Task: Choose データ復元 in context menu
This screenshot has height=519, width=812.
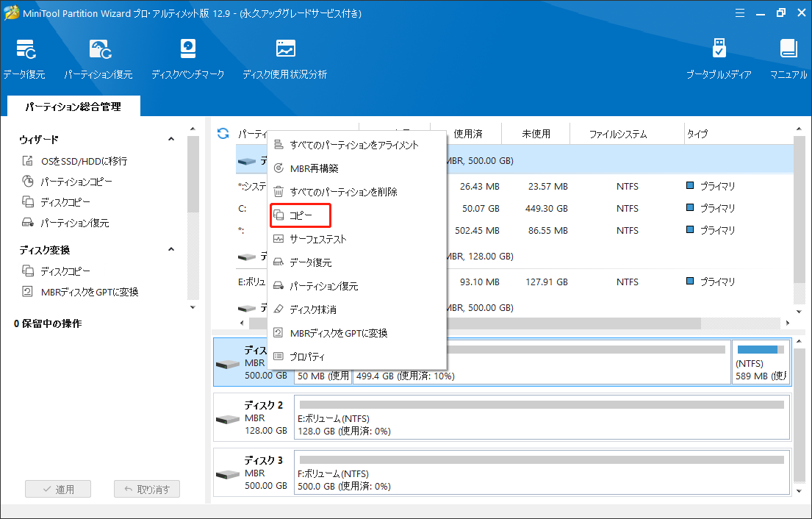Action: click(x=357, y=262)
